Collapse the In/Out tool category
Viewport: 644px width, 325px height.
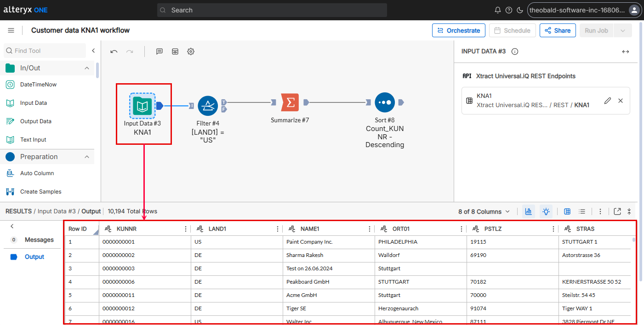point(87,68)
